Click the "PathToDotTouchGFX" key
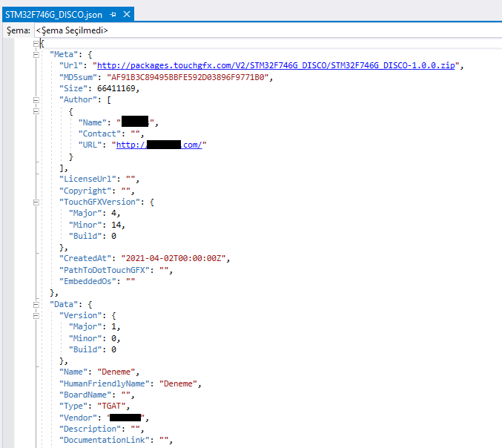Viewport: 502px width, 448px height. click(104, 270)
